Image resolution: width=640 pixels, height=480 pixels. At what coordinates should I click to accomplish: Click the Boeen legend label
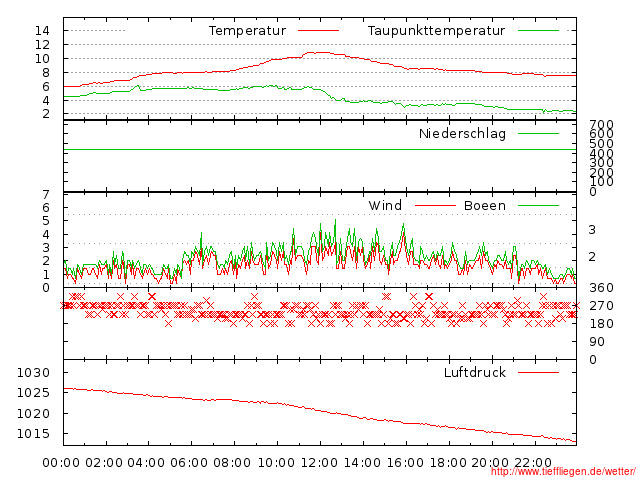pyautogui.click(x=484, y=205)
